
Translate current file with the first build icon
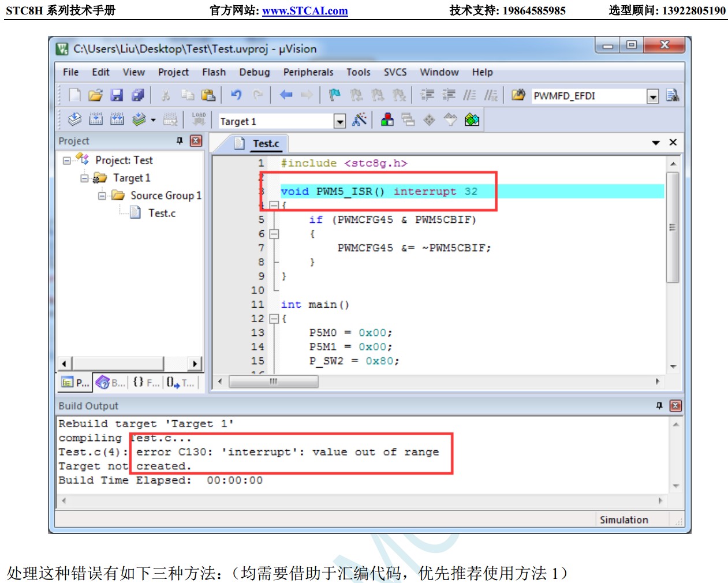coord(74,119)
